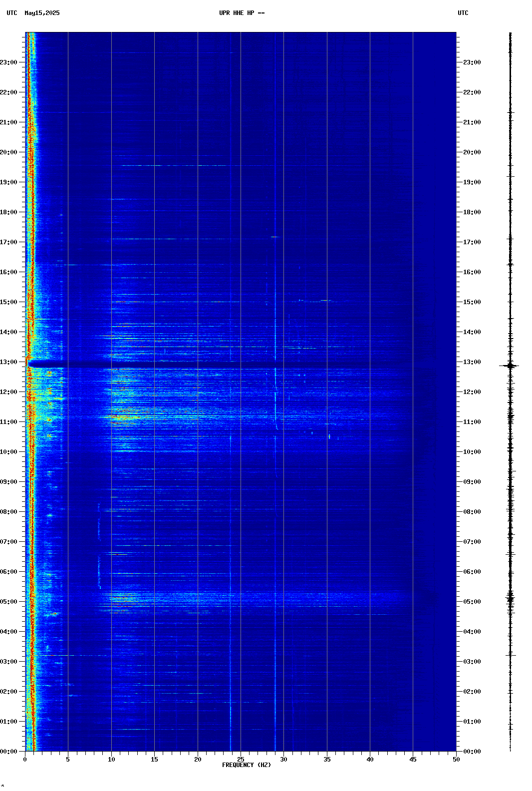This screenshot has width=532, height=791.
Task: Click the 35 Hz frequency tick label
Action: click(x=327, y=760)
